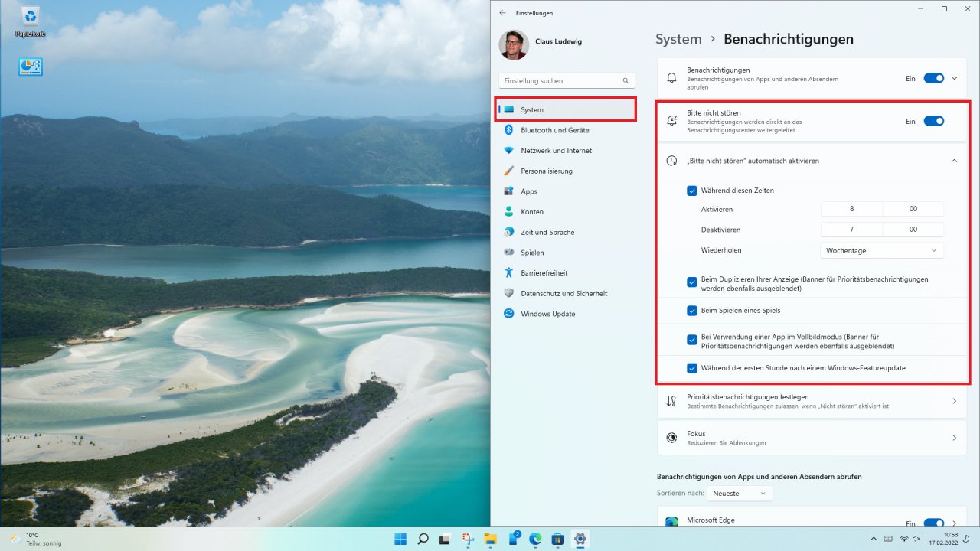The width and height of the screenshot is (980, 551).
Task: Uncheck Während diesen Zeiten checkbox
Action: coord(692,191)
